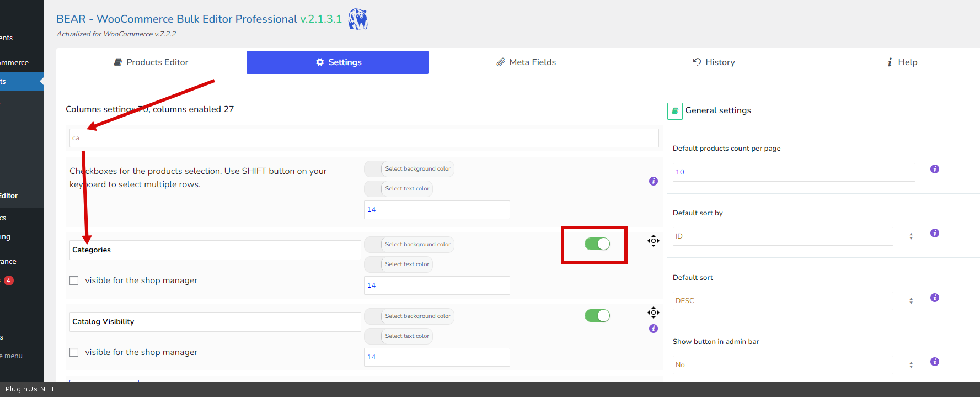Viewport: 980px width, 397px height.
Task: Click the drag-move handle for Catalog Visibility row
Action: click(653, 313)
